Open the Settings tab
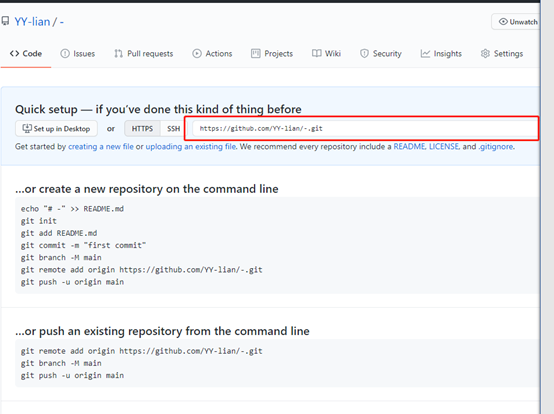The image size is (554, 414). point(502,54)
